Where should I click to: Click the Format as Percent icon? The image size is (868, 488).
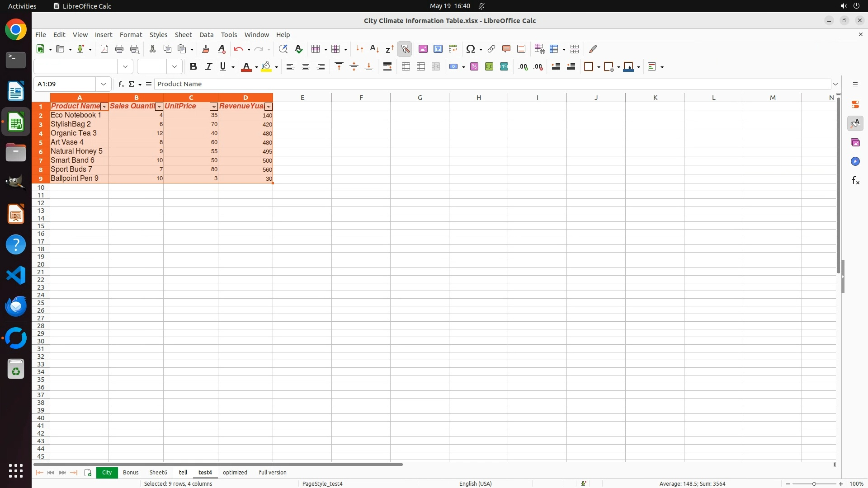tap(474, 67)
